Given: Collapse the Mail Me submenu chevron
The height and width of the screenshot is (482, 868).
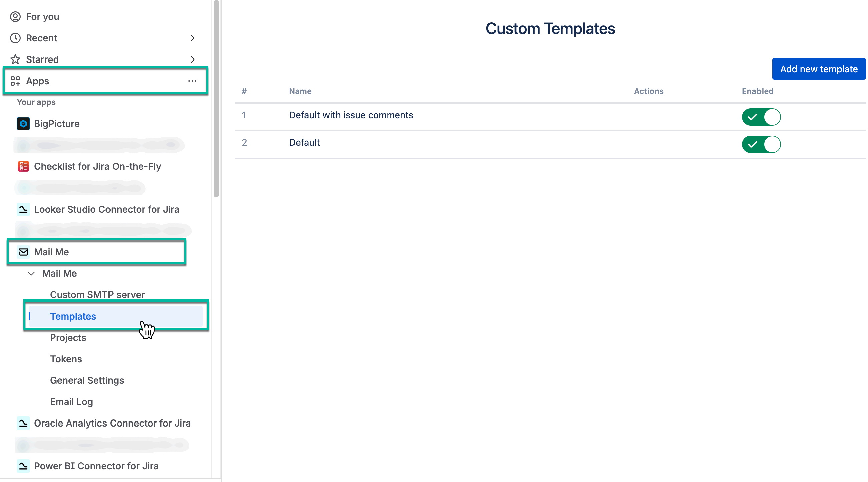Looking at the screenshot, I should (31, 273).
